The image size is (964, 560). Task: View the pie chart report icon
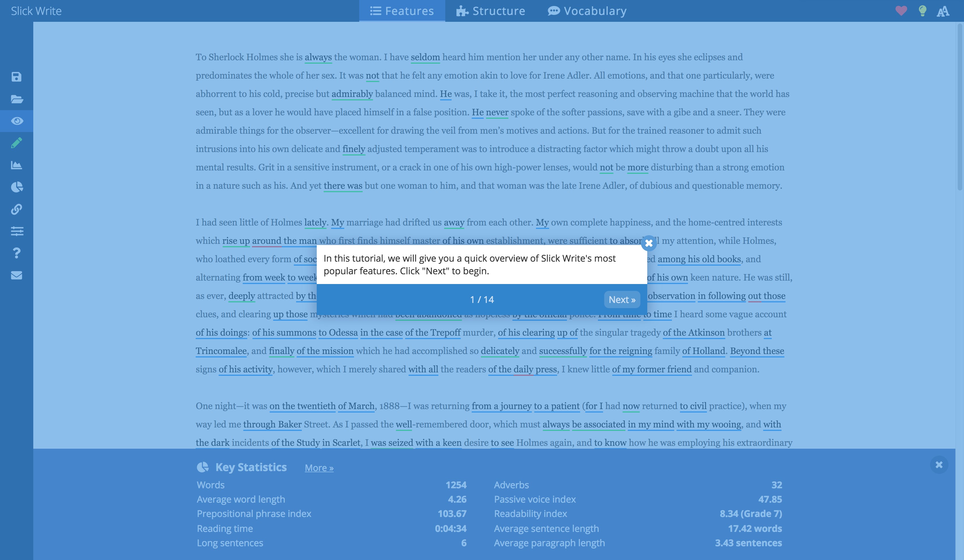click(16, 187)
